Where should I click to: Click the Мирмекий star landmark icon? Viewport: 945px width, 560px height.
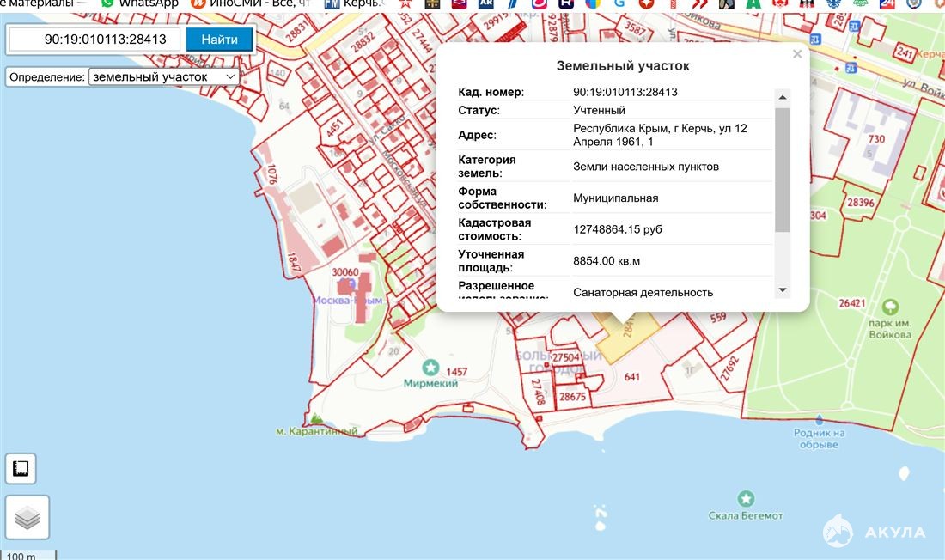tap(431, 368)
